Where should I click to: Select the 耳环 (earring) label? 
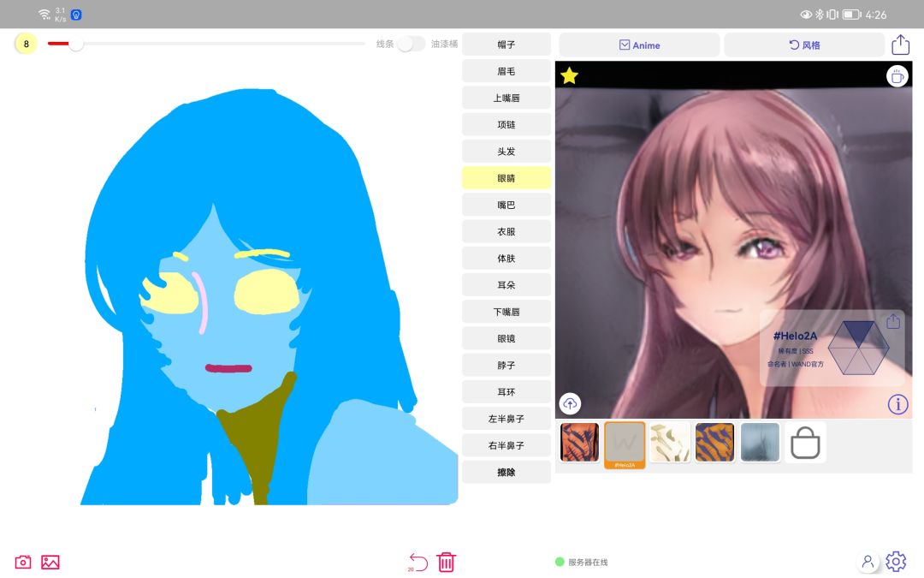pos(506,392)
